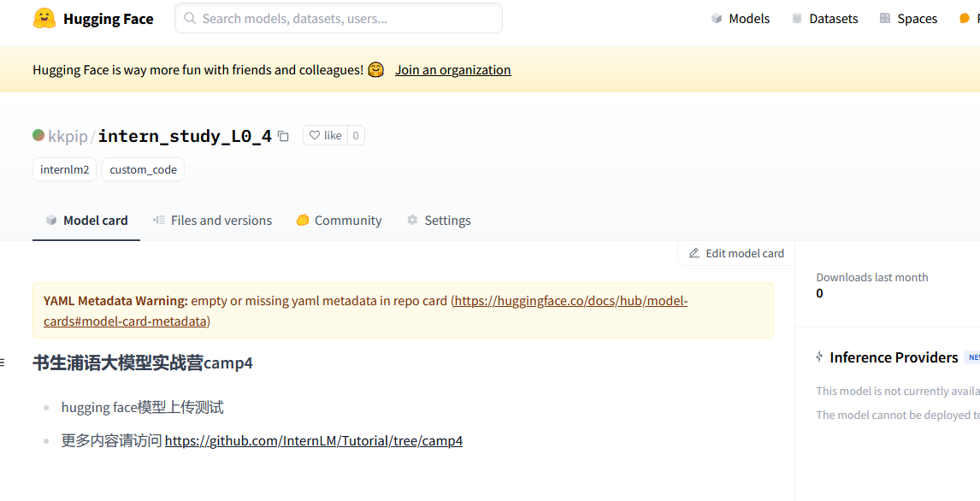Image resolution: width=980 pixels, height=501 pixels.
Task: Open the table of contents icon at left edge
Action: pyautogui.click(x=3, y=362)
